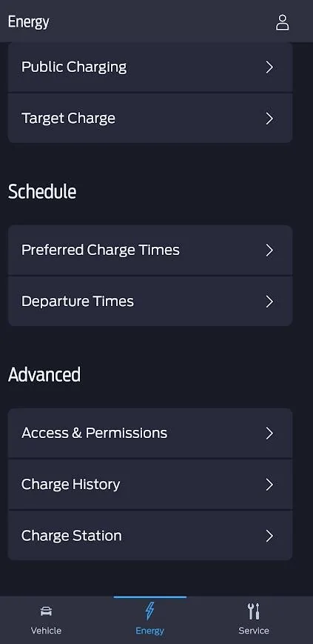Image resolution: width=313 pixels, height=644 pixels.
Task: Click the chevron for Access & Permissions
Action: pos(269,434)
